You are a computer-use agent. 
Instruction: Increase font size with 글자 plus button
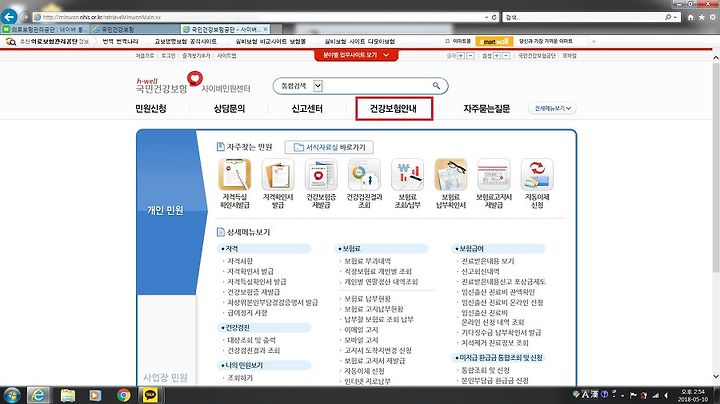click(461, 56)
